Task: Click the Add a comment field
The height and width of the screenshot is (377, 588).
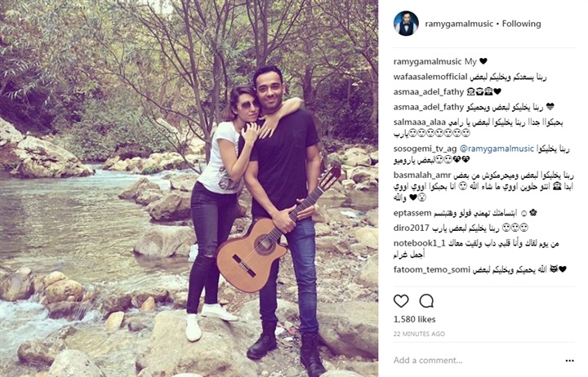Action: click(476, 361)
